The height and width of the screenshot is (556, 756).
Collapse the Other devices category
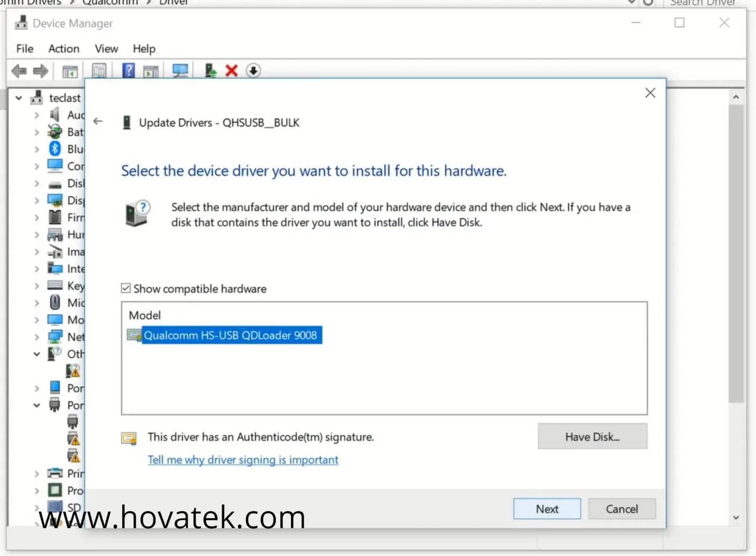tap(37, 354)
